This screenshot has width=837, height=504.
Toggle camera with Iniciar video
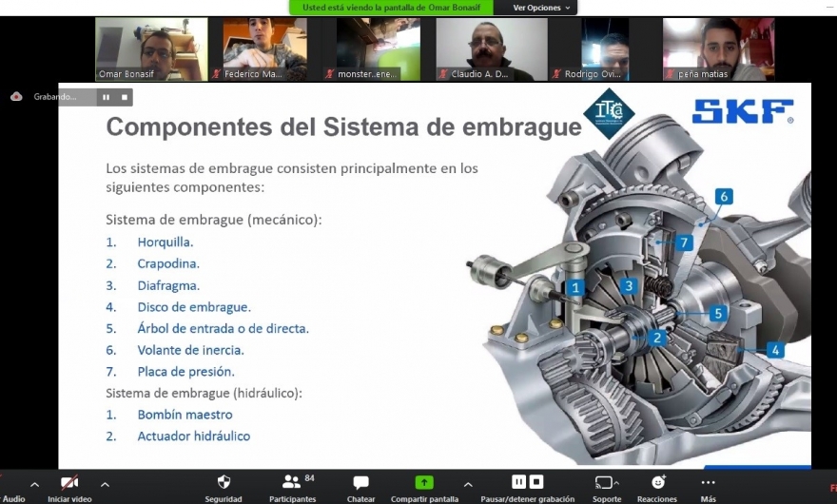[x=69, y=483]
